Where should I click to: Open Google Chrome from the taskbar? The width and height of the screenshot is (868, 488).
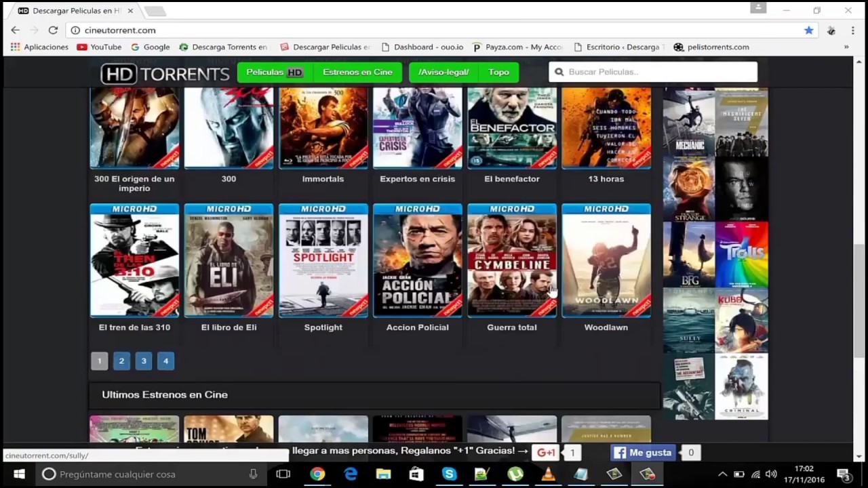(x=317, y=474)
